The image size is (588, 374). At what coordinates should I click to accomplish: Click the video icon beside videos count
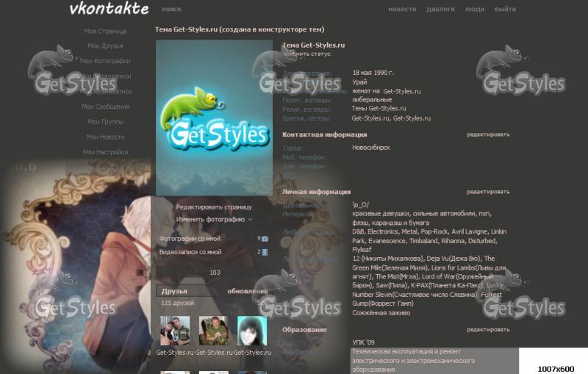point(265,252)
